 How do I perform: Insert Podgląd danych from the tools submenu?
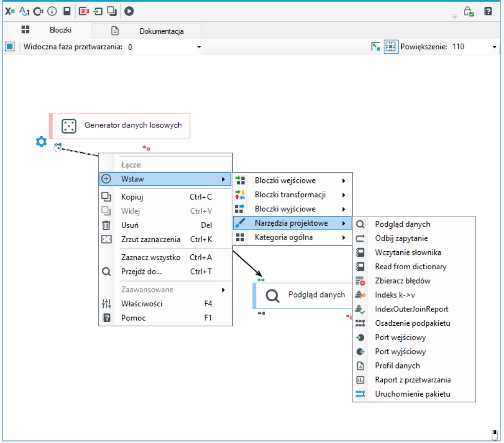coord(414,224)
